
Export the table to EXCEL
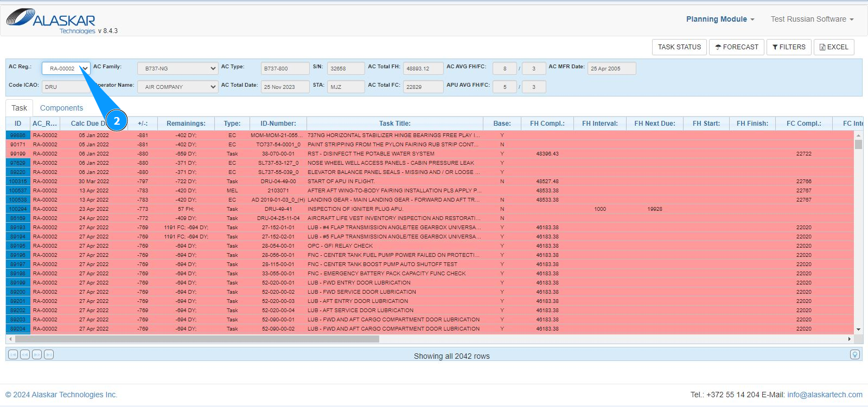tap(834, 47)
